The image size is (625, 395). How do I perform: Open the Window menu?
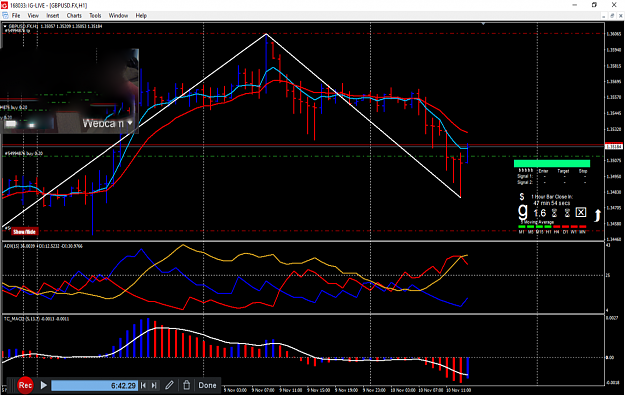[x=118, y=16]
